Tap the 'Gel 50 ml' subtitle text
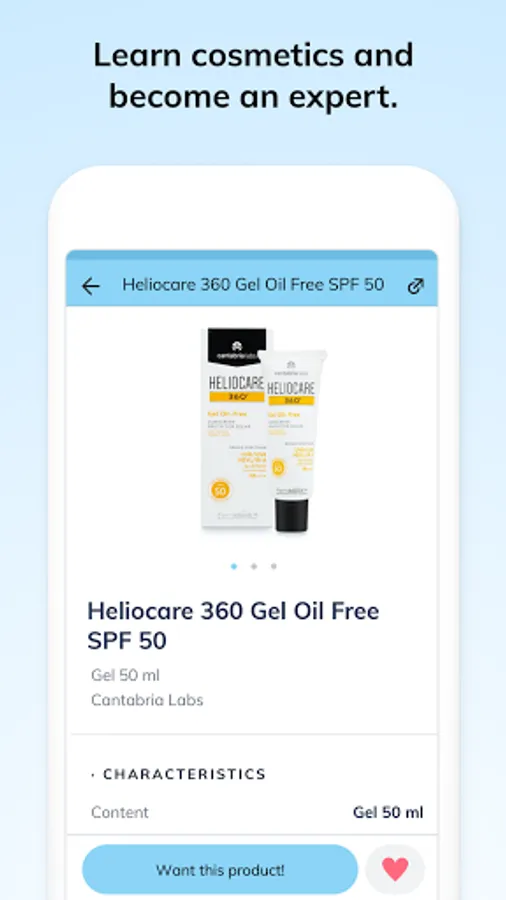Viewport: 506px width, 900px height. coord(125,675)
